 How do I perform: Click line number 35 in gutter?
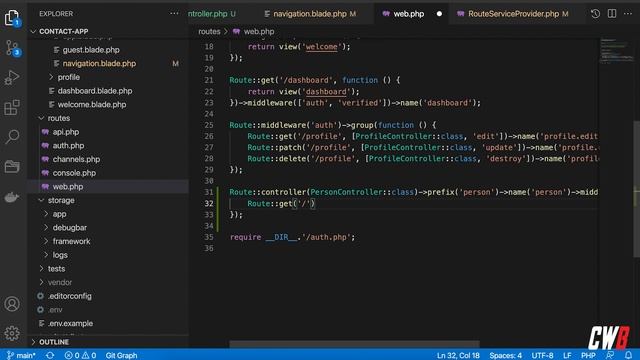coord(209,237)
